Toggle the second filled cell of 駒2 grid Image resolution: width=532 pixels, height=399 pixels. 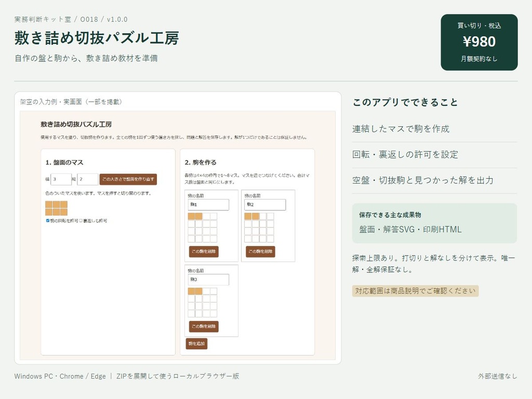[x=256, y=217]
